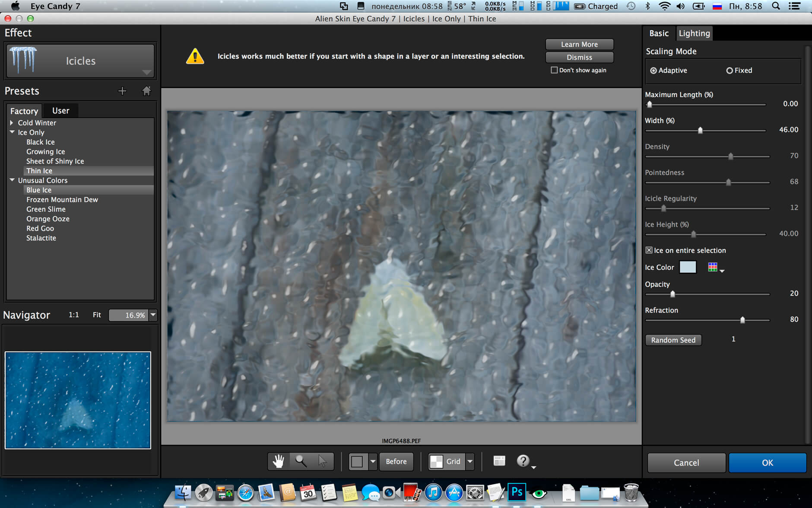Toggle Ice on entire selection checkbox

(x=649, y=250)
